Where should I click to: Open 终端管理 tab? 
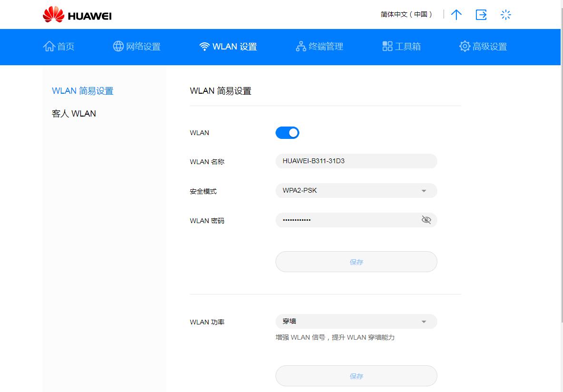pos(319,46)
